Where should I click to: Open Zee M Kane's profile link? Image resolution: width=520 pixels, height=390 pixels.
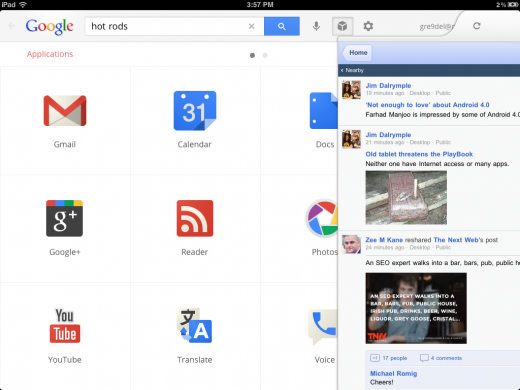click(x=384, y=240)
